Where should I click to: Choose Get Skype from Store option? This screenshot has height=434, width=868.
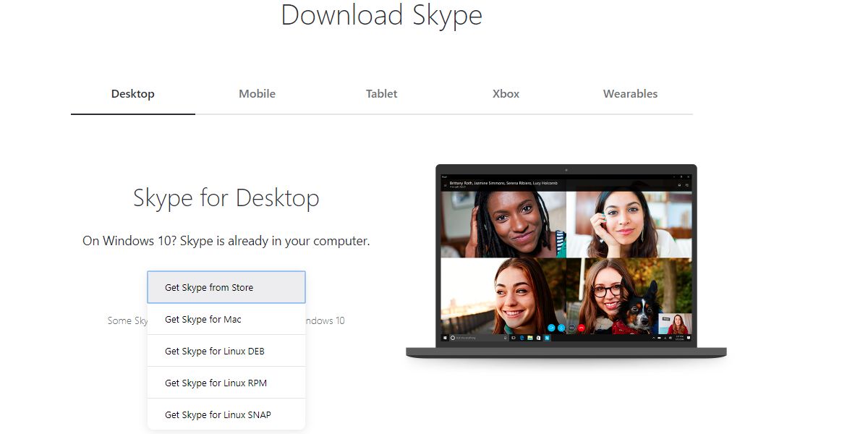[x=226, y=287]
